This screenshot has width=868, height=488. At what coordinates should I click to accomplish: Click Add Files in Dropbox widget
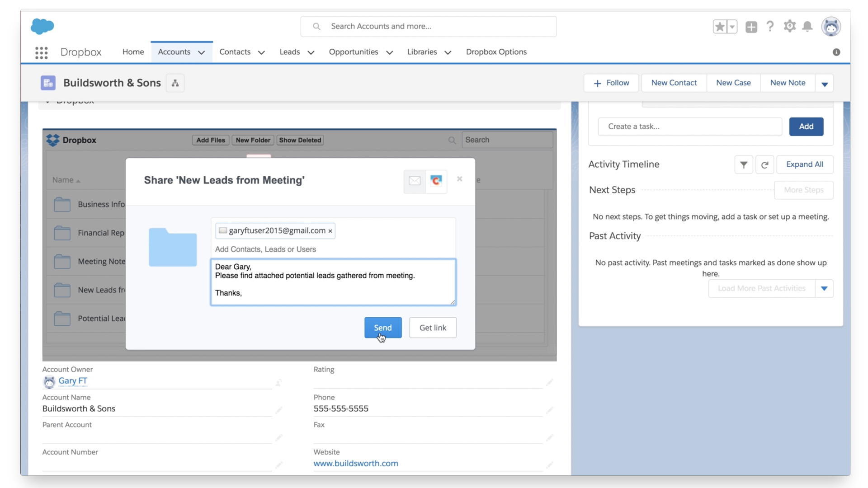pyautogui.click(x=211, y=140)
